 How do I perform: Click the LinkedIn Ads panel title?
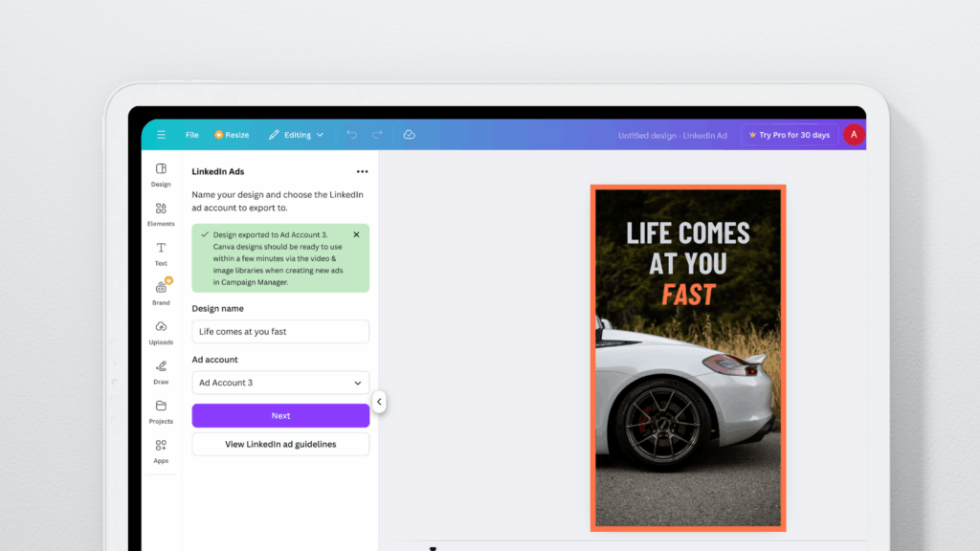point(217,172)
